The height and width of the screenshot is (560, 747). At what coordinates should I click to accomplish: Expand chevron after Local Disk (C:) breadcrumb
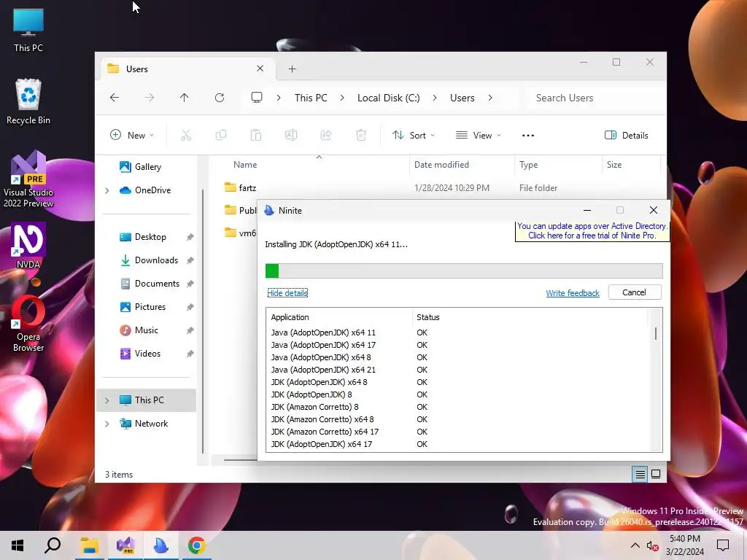[435, 98]
